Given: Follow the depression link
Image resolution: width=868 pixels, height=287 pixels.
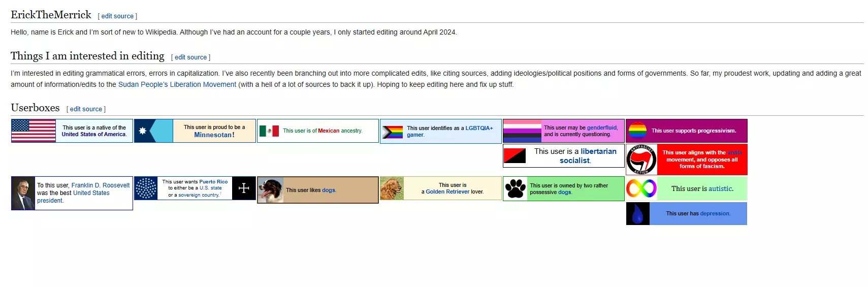Looking at the screenshot, I should click(x=715, y=213).
